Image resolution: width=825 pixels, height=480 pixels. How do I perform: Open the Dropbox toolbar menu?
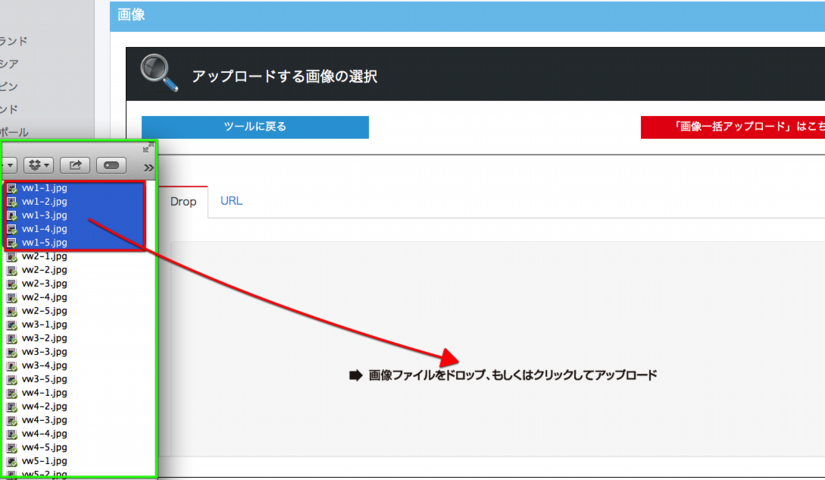(x=38, y=164)
